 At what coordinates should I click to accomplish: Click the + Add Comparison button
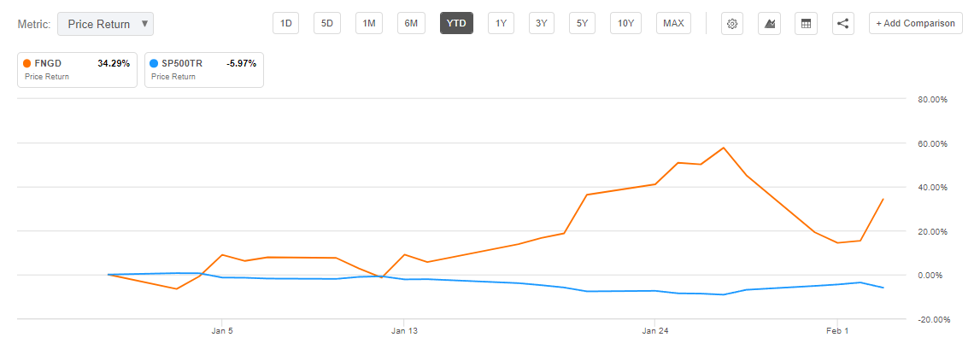916,24
